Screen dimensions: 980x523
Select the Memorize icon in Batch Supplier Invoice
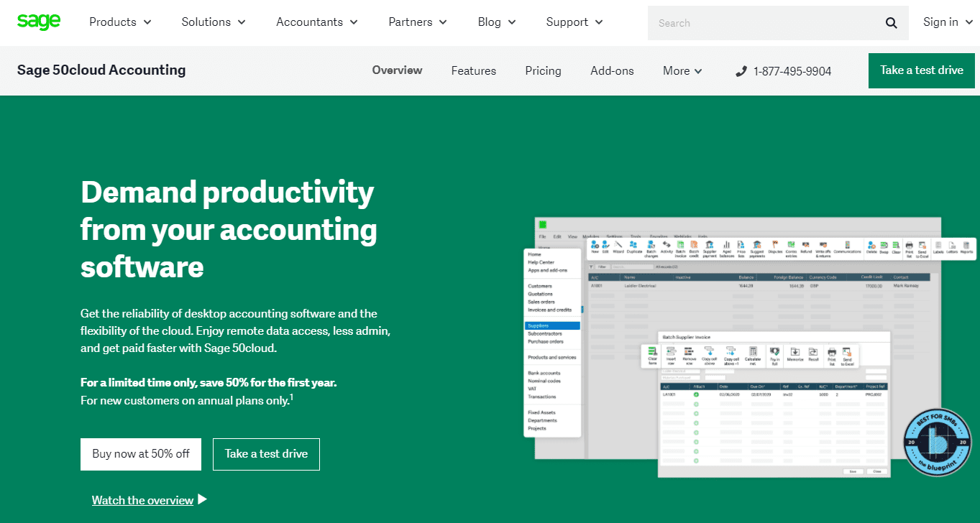click(795, 352)
